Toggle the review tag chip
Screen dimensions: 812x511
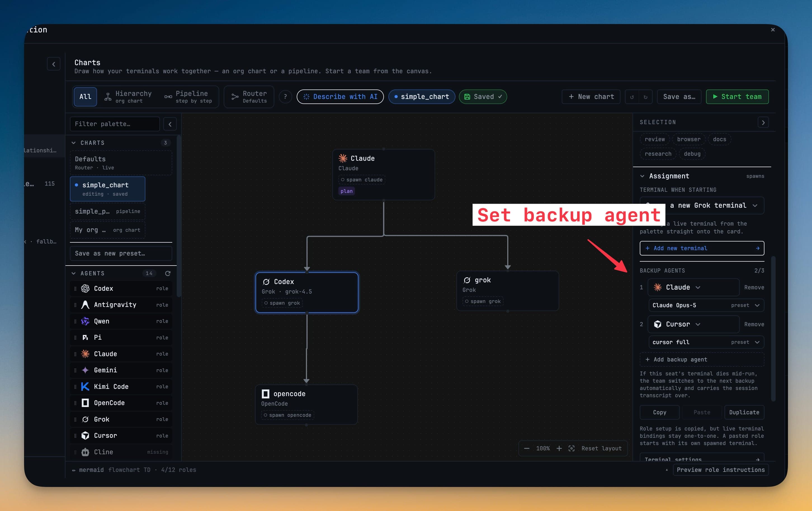pyautogui.click(x=655, y=139)
